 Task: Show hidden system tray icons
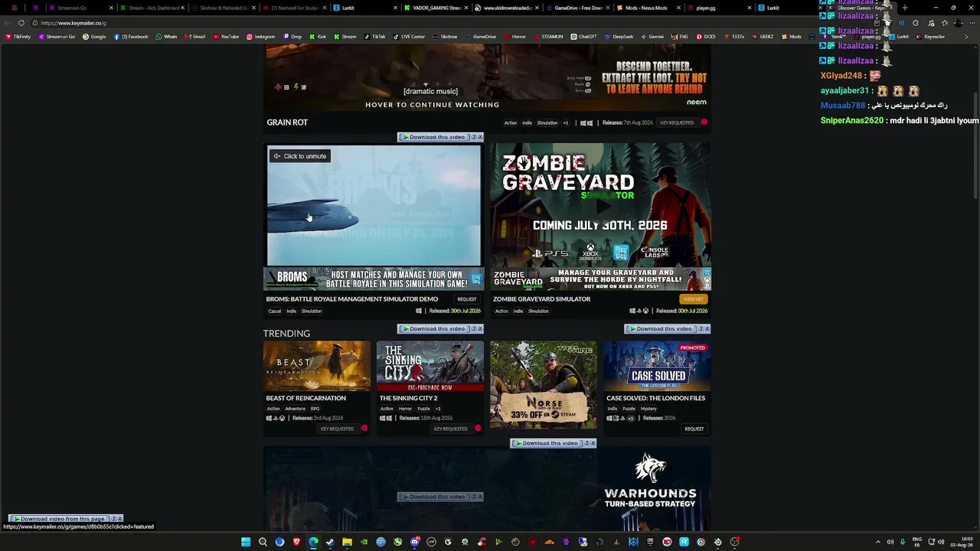pyautogui.click(x=878, y=542)
